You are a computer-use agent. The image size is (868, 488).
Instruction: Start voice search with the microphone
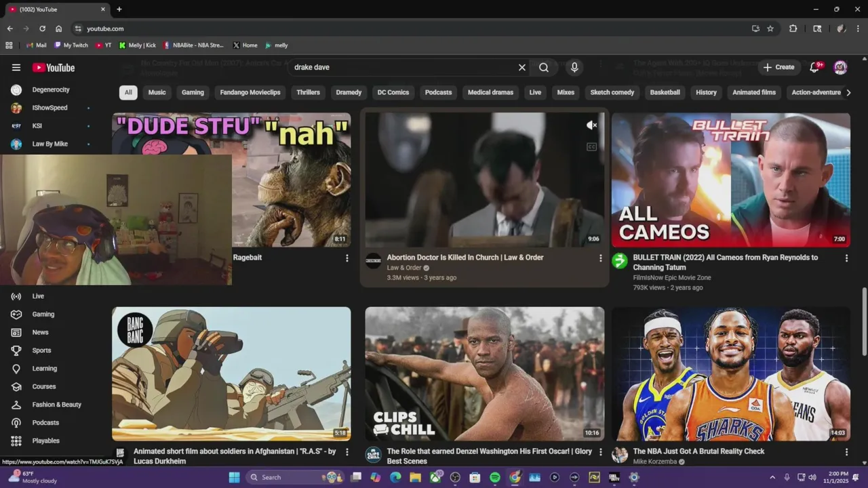[574, 67]
